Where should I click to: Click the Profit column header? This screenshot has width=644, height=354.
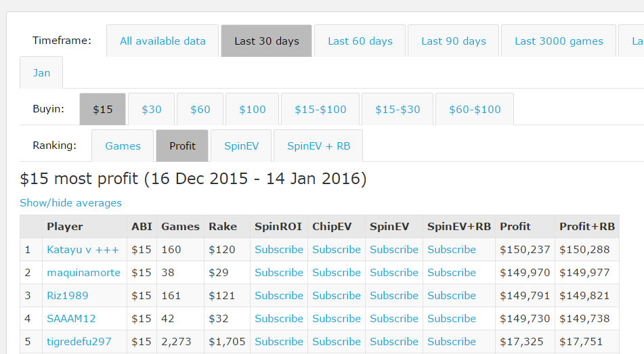pyautogui.click(x=515, y=227)
